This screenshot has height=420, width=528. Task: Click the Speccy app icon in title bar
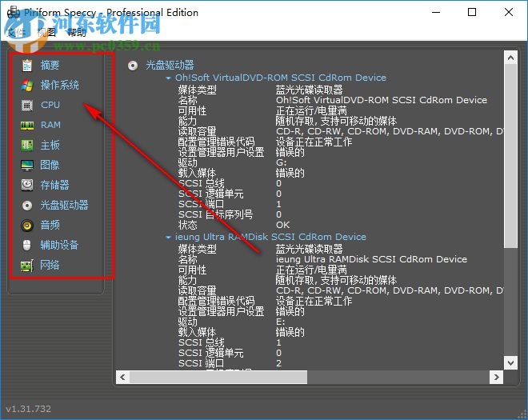pos(14,13)
